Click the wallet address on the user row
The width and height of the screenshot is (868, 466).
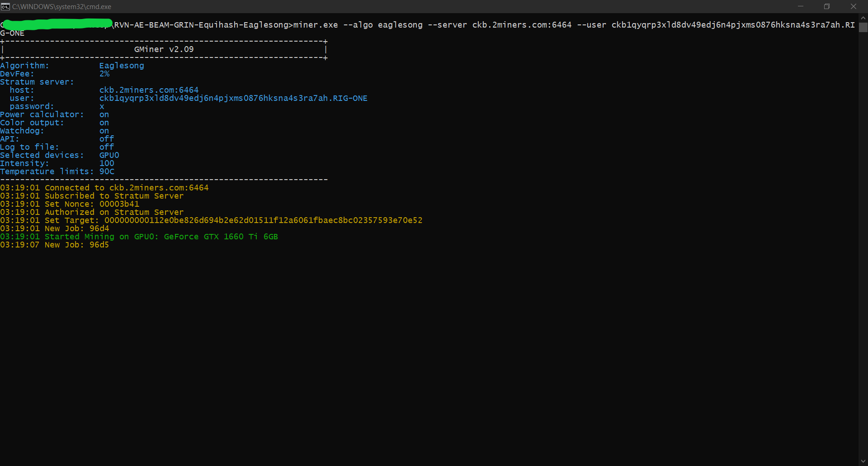coord(233,98)
